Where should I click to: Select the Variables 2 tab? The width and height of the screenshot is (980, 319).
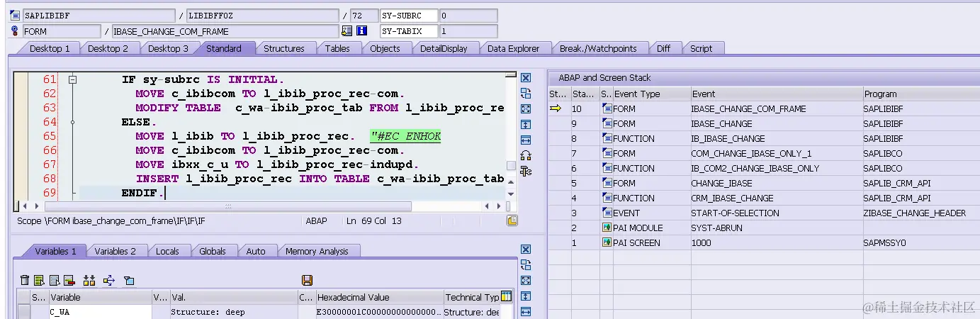115,251
